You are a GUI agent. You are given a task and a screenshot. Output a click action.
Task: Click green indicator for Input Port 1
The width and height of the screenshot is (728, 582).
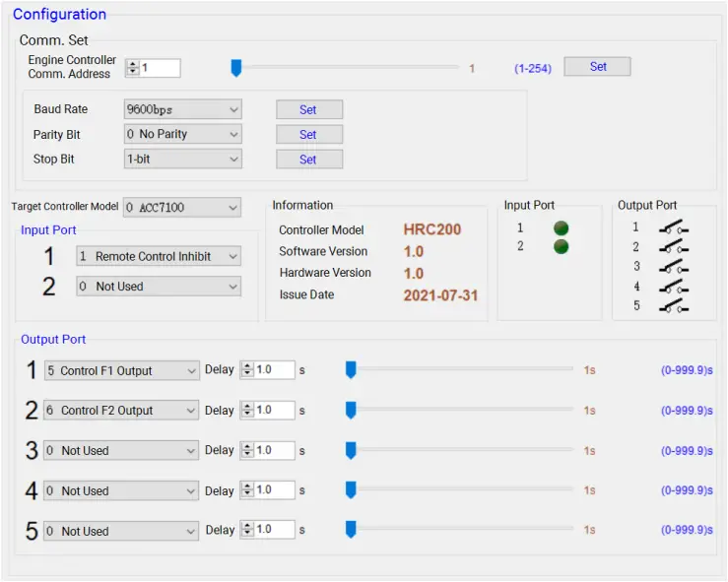(561, 227)
